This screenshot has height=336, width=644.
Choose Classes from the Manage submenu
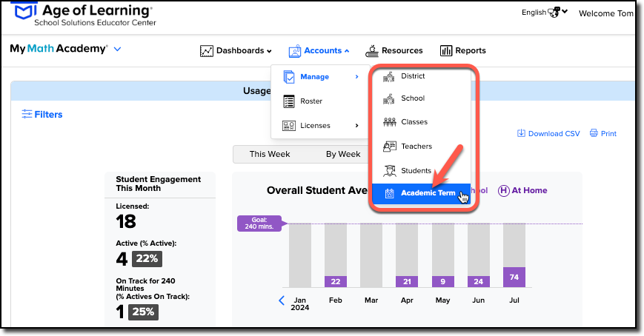pyautogui.click(x=421, y=122)
